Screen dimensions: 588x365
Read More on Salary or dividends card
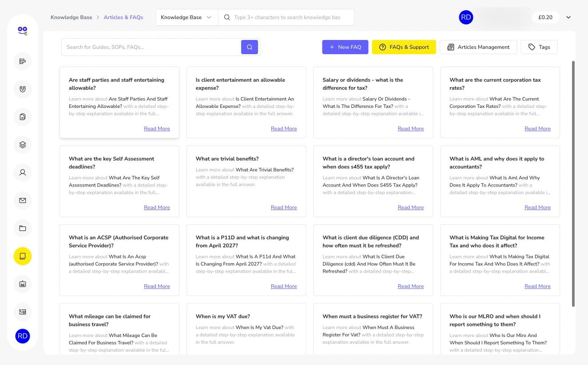coord(411,129)
